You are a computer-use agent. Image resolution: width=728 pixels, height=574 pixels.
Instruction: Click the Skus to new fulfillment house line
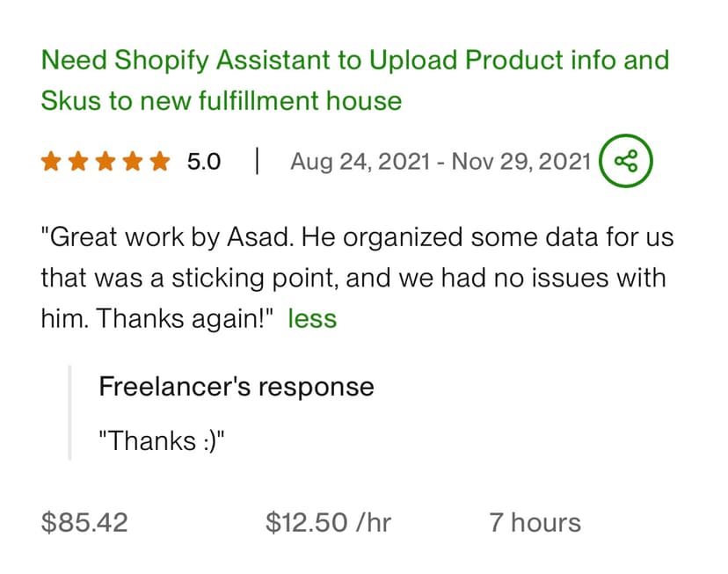pos(222,101)
